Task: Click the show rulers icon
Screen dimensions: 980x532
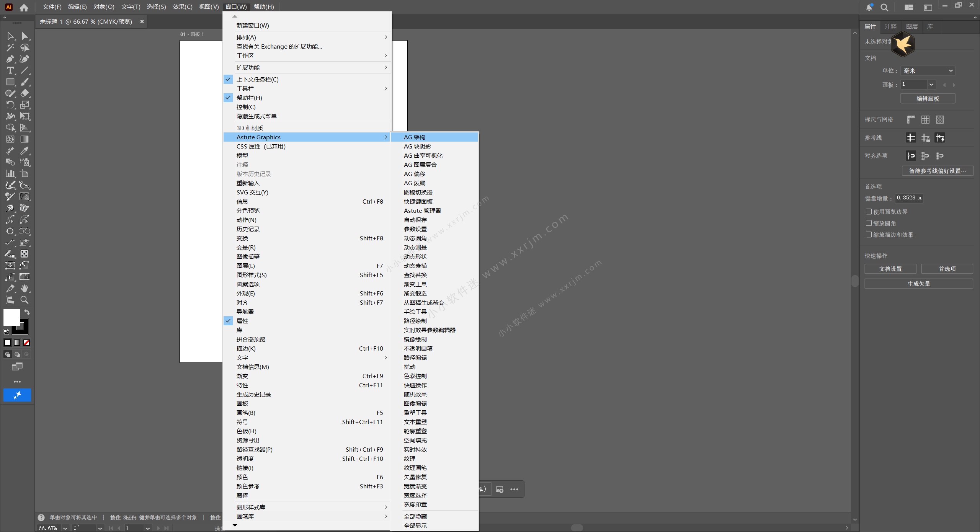Action: coord(911,119)
